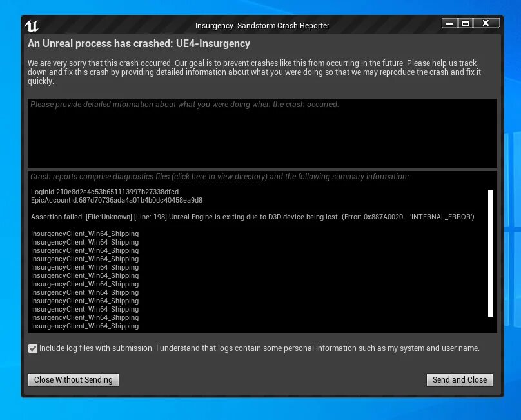Click the last InsurgencyClient_Win64_Shipping line
The height and width of the screenshot is (420, 521).
click(84, 326)
